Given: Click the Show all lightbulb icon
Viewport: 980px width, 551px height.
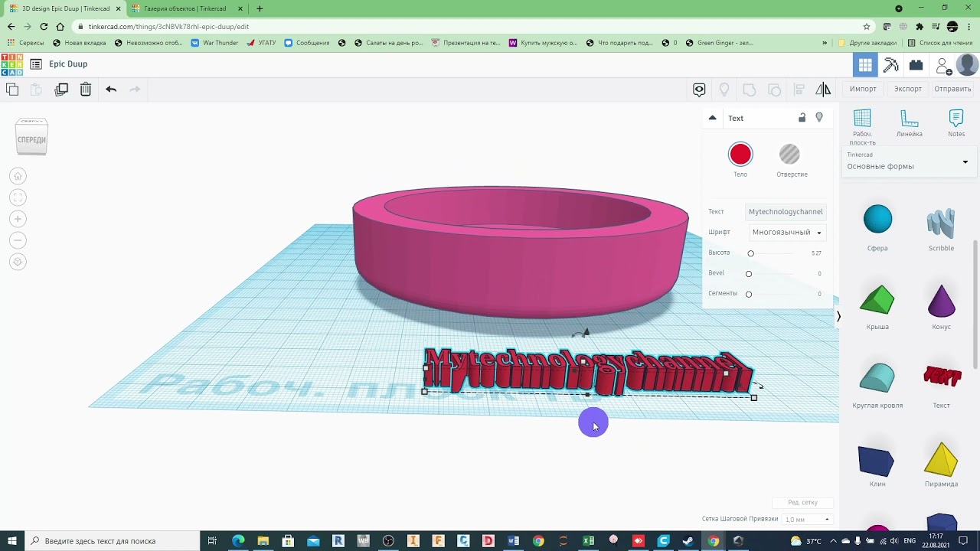Looking at the screenshot, I should click(724, 90).
